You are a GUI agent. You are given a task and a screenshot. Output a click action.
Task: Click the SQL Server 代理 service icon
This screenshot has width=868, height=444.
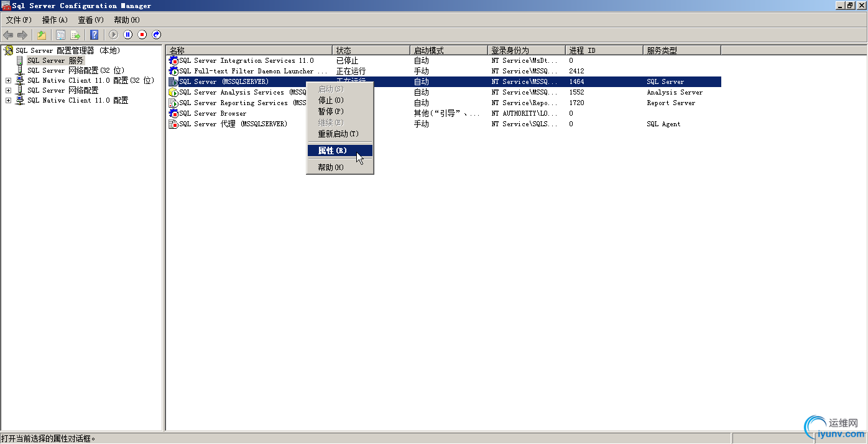click(173, 124)
